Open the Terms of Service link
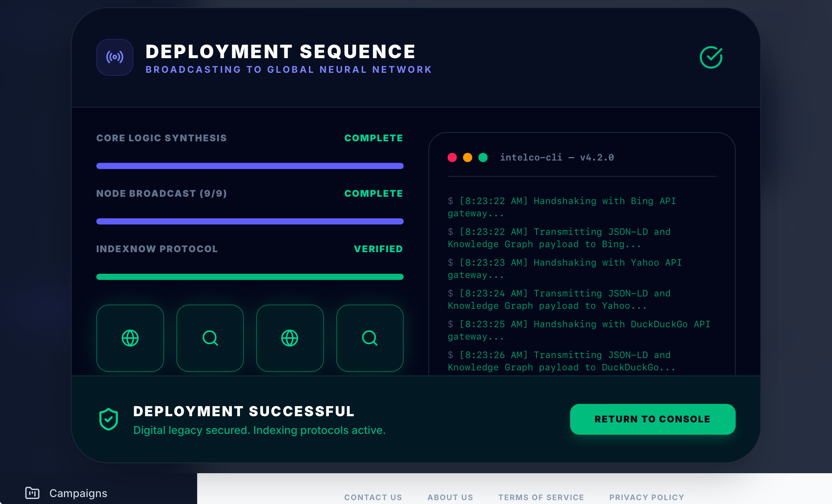This screenshot has height=504, width=832. click(541, 497)
